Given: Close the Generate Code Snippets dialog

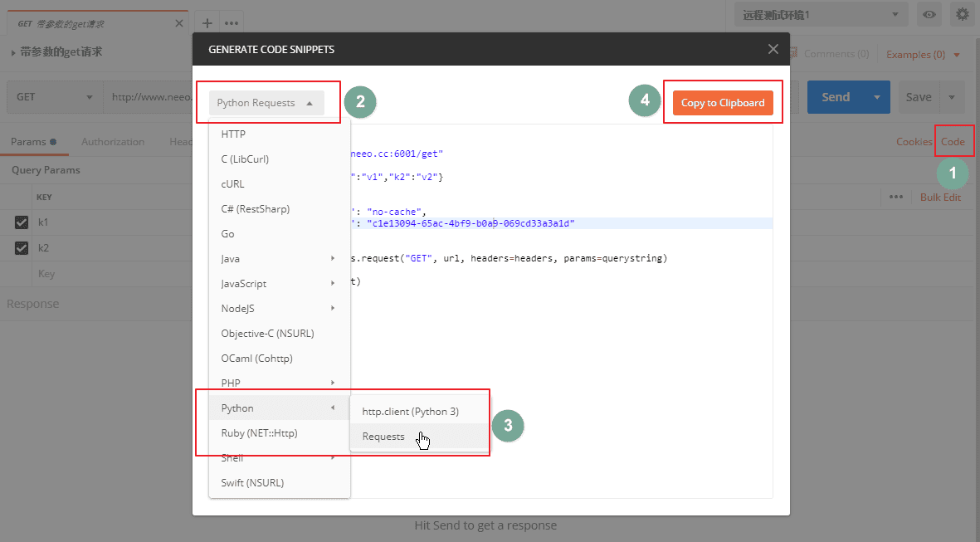Looking at the screenshot, I should (773, 49).
